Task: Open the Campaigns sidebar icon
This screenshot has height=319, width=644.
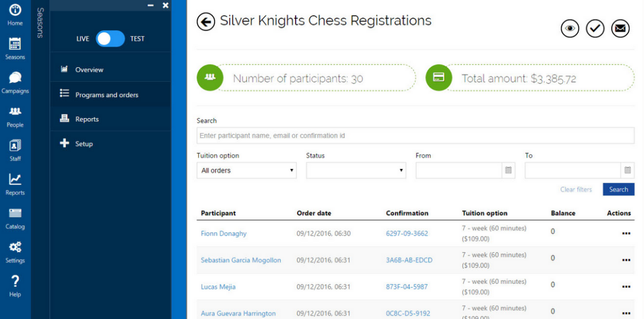Action: (15, 82)
